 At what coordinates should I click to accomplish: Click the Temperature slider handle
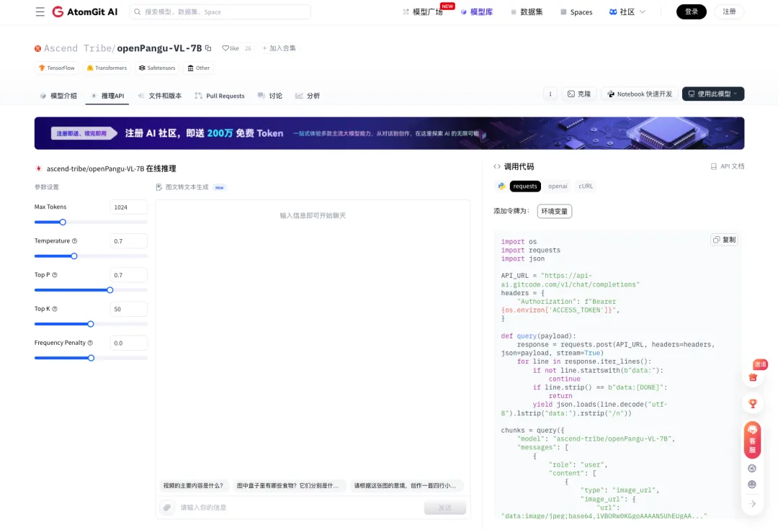tap(74, 256)
